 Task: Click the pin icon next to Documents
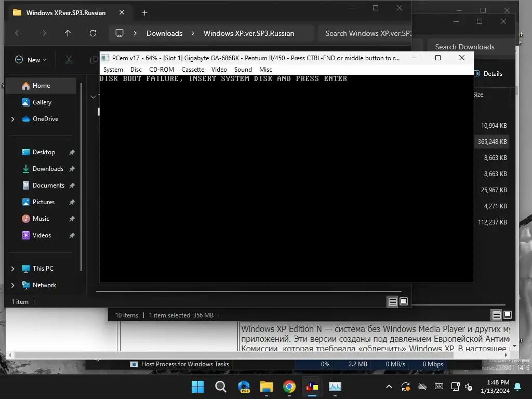pos(72,185)
